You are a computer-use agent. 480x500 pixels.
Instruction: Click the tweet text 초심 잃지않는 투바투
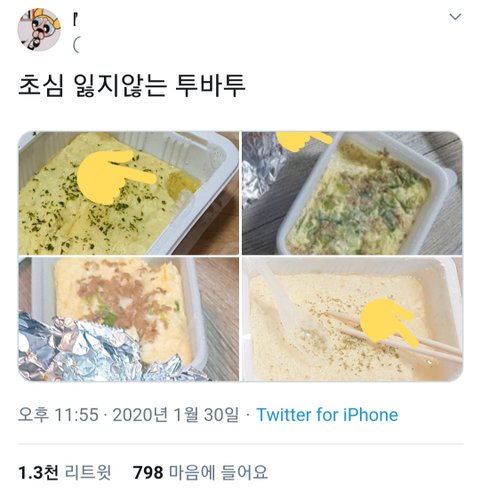click(x=132, y=86)
